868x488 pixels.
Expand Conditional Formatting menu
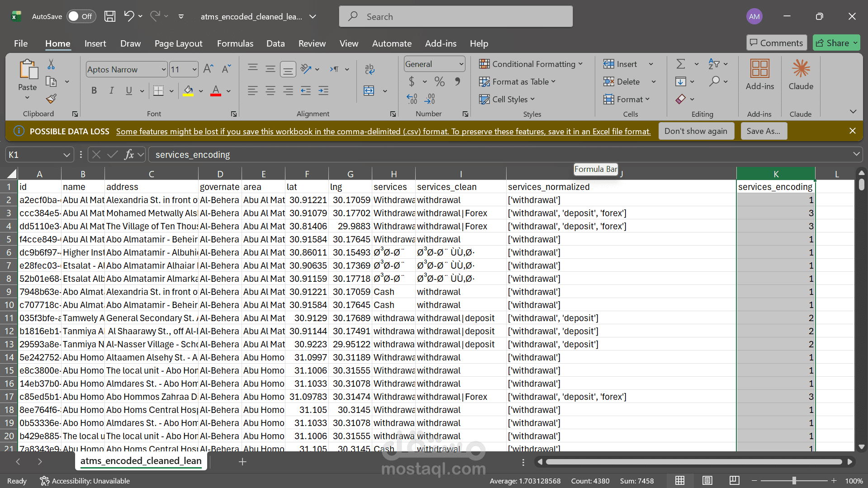coord(531,64)
